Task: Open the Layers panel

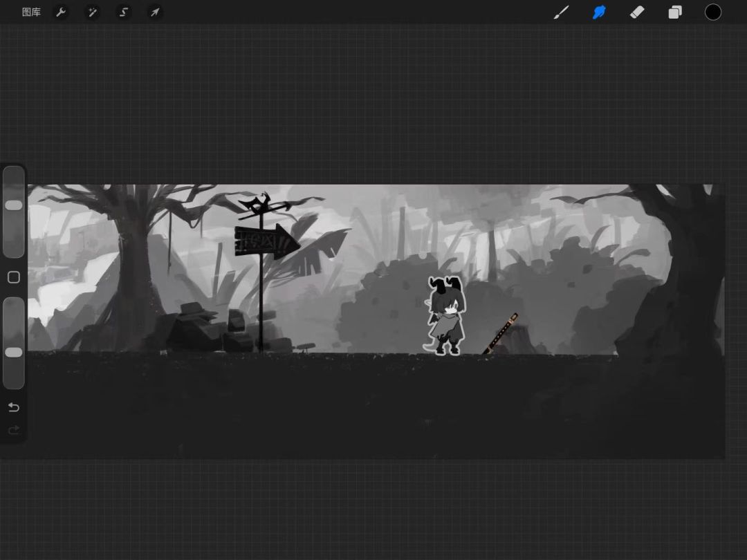Action: [x=675, y=12]
